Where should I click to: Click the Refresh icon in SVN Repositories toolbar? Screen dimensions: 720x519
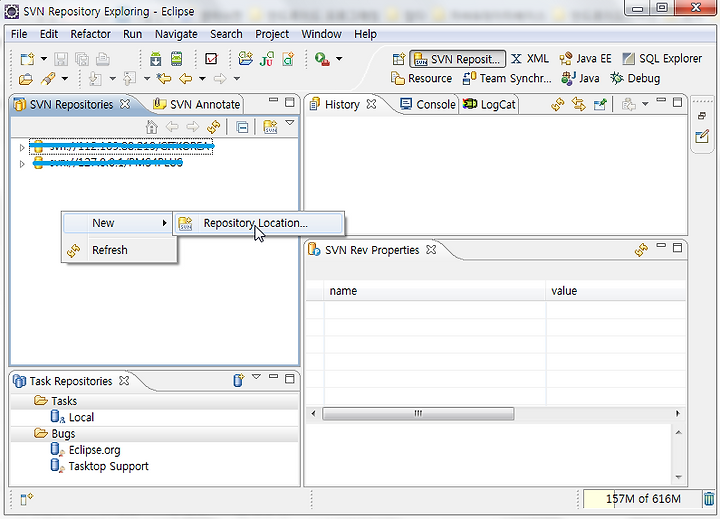[x=214, y=126]
